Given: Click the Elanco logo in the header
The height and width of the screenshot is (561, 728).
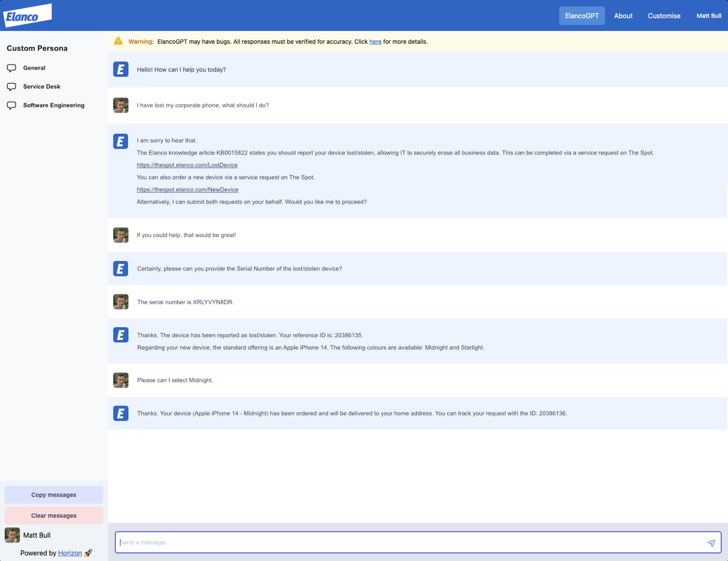Looking at the screenshot, I should (x=27, y=15).
